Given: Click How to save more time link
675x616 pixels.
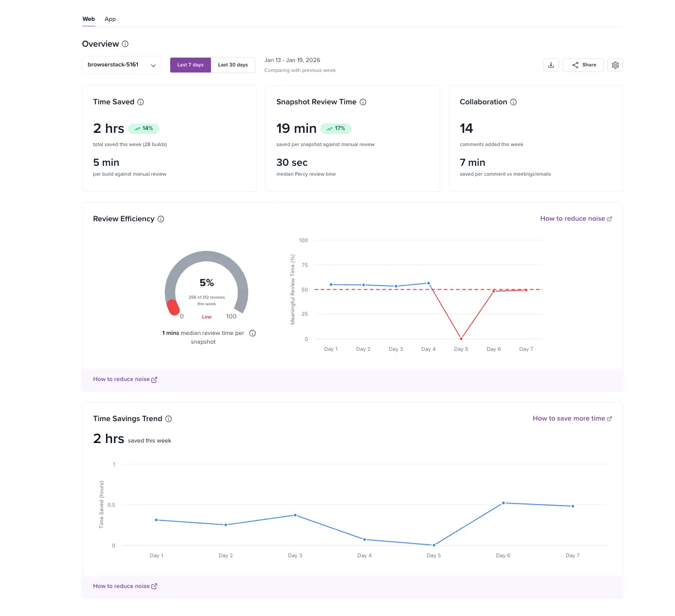Looking at the screenshot, I should (572, 418).
